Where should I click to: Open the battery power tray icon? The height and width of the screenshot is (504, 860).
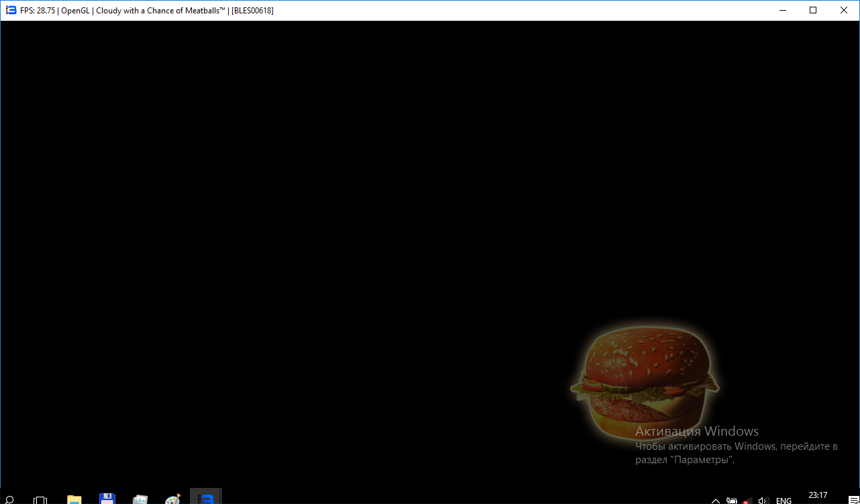(x=732, y=500)
